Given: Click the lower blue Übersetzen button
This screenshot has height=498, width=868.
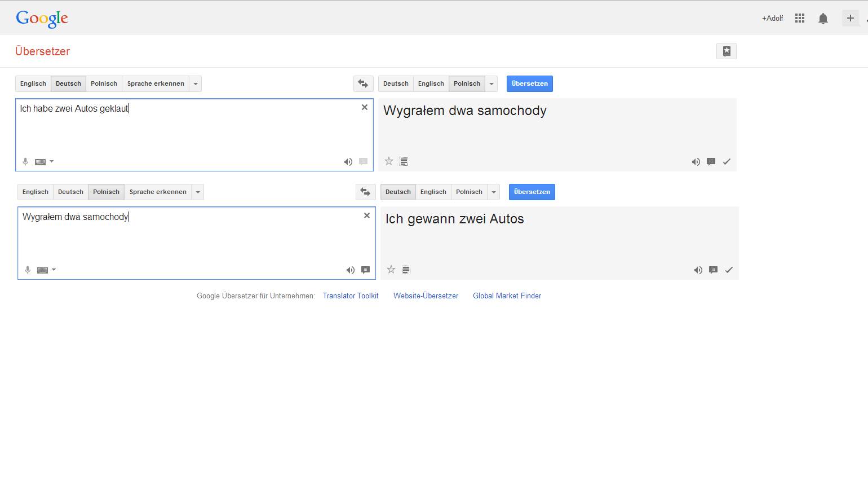Looking at the screenshot, I should point(532,192).
